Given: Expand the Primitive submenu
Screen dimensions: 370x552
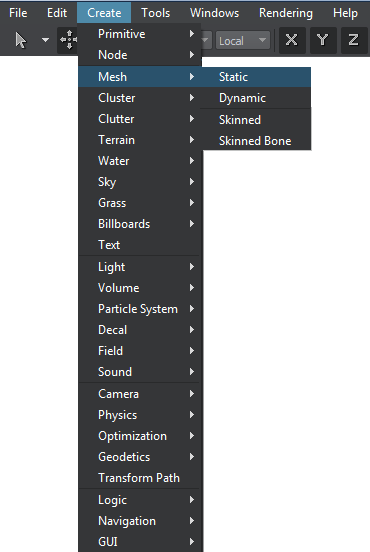Looking at the screenshot, I should pos(140,34).
